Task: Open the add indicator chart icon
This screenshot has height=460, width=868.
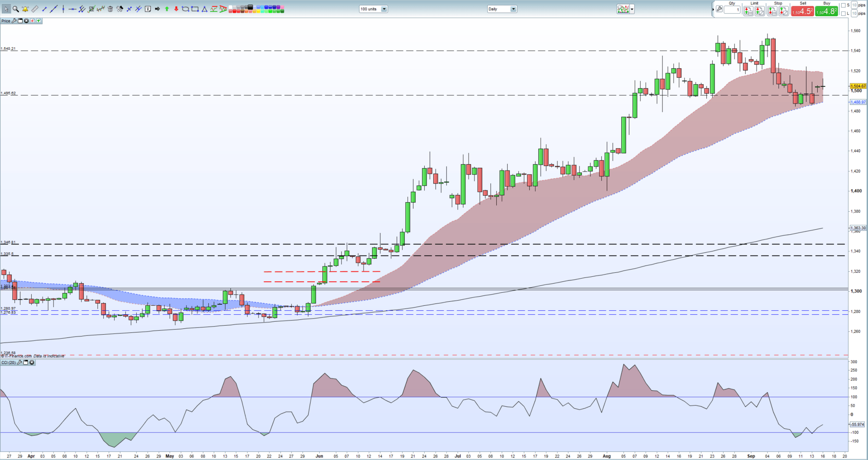Action: 623,9
